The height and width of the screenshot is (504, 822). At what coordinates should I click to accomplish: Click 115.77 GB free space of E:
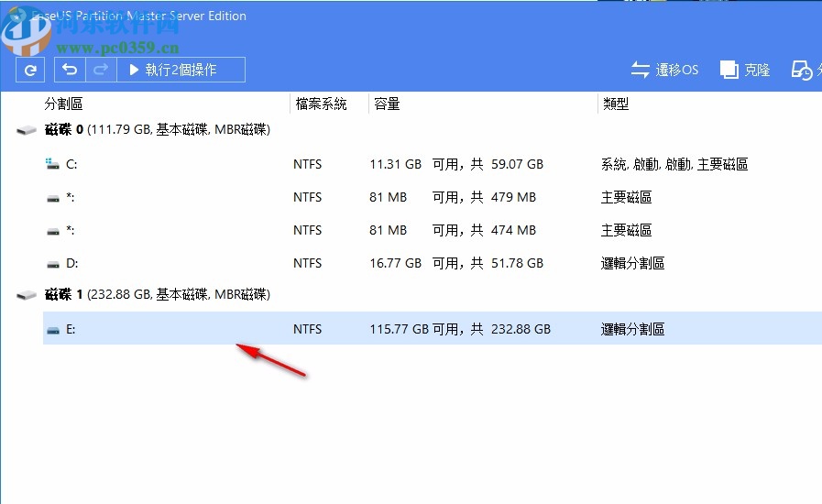pos(399,329)
